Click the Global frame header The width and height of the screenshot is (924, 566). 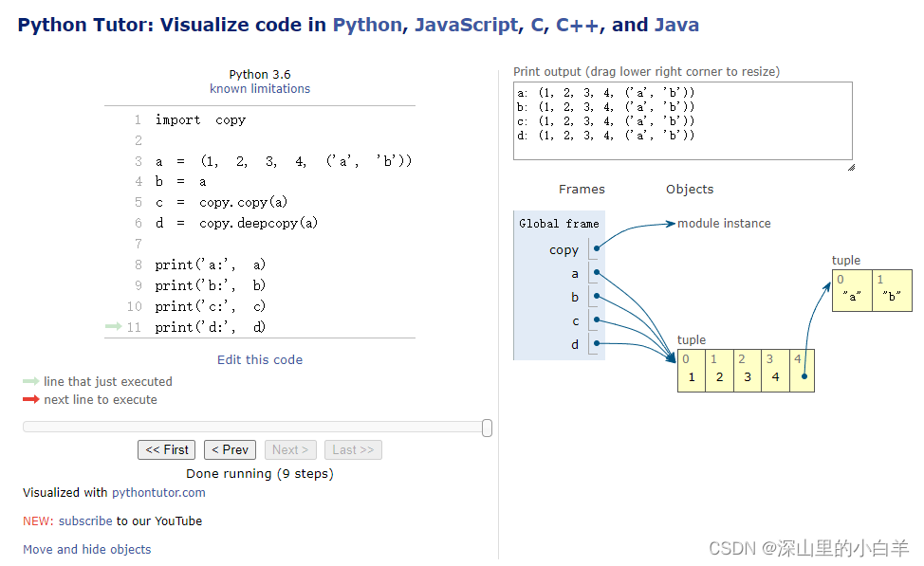(x=559, y=224)
